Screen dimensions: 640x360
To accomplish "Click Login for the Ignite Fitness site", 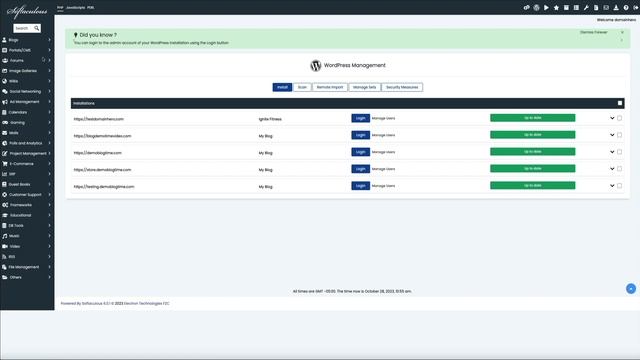I will 360,118.
